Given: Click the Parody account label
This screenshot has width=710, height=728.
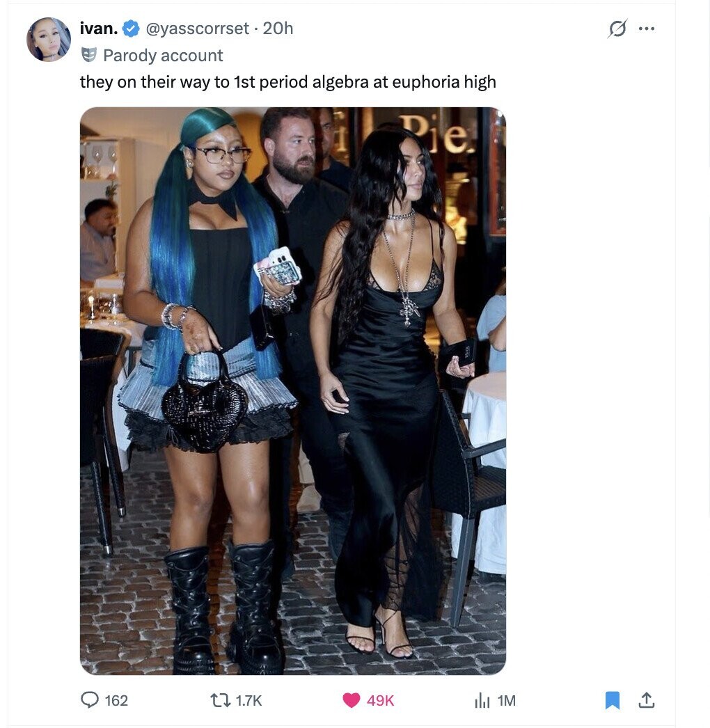Looking at the screenshot, I should click(x=163, y=55).
